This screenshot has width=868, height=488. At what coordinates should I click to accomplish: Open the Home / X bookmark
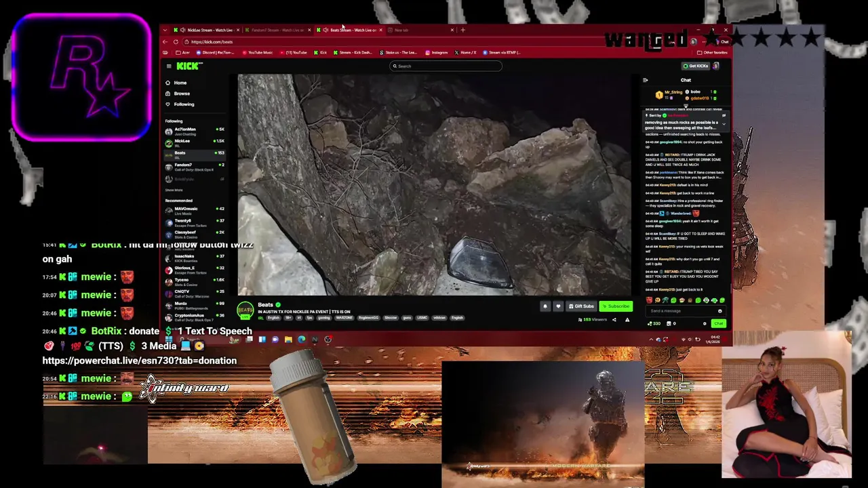pos(466,52)
